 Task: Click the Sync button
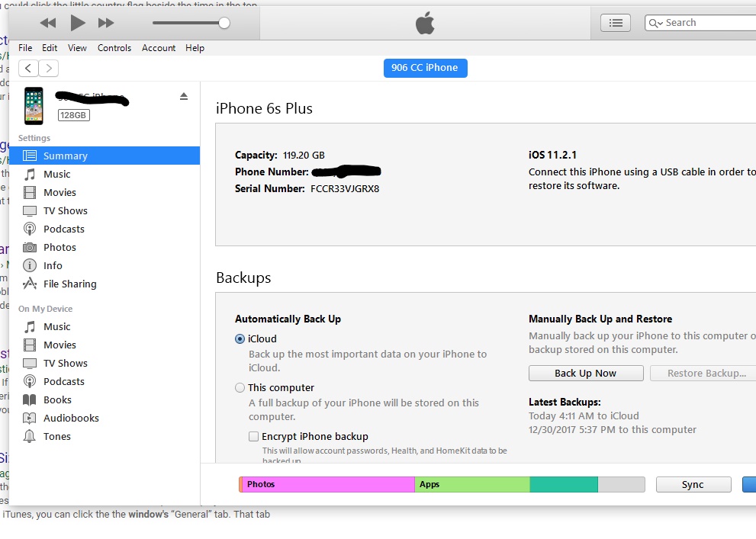(693, 485)
